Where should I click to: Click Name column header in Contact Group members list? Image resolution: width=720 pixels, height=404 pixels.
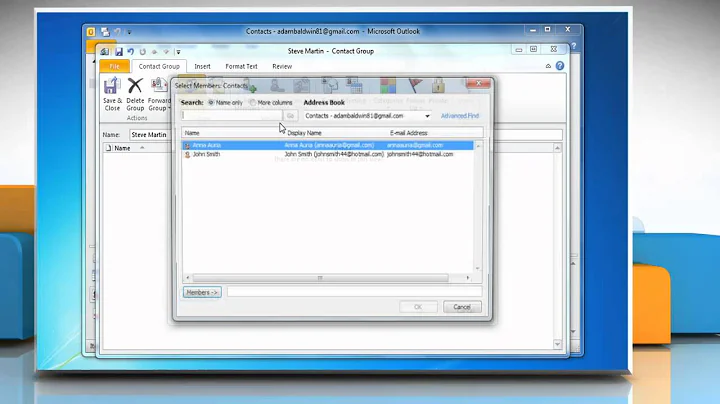(x=122, y=148)
